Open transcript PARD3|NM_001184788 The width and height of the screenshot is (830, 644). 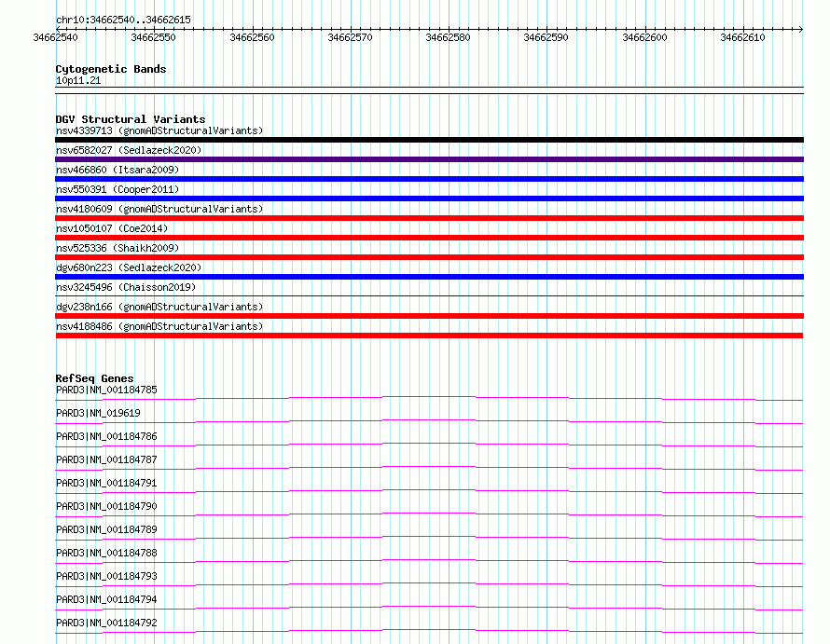pos(106,553)
